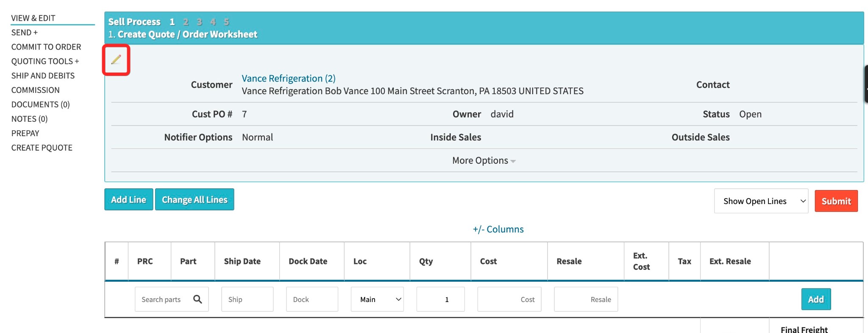Image resolution: width=868 pixels, height=333 pixels.
Task: Go to Sell Process step 2
Action: (x=186, y=22)
